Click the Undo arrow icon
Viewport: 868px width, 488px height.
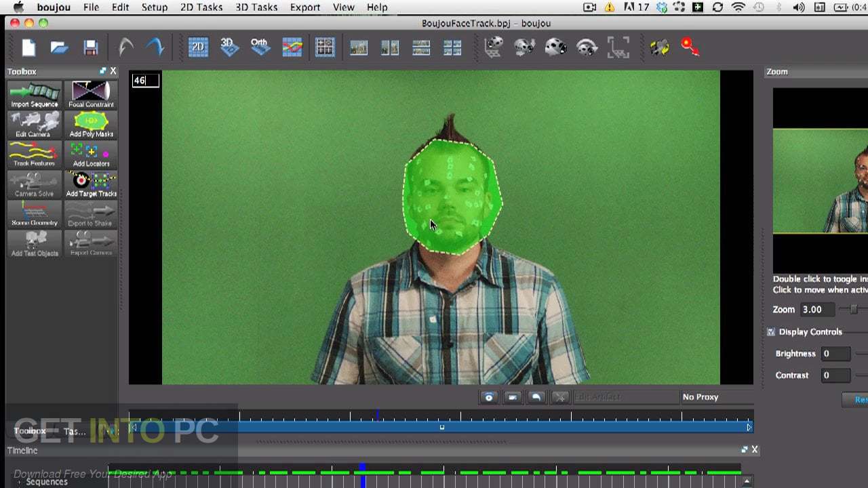coord(125,47)
